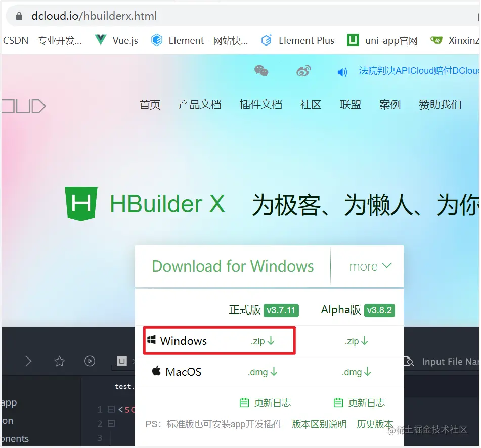Download Windows 正式版 .zip
This screenshot has width=481, height=448.
(263, 341)
